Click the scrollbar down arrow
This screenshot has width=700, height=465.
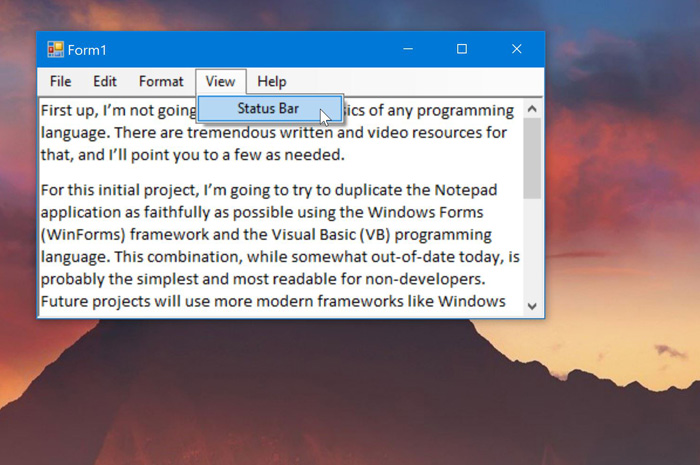click(x=532, y=306)
